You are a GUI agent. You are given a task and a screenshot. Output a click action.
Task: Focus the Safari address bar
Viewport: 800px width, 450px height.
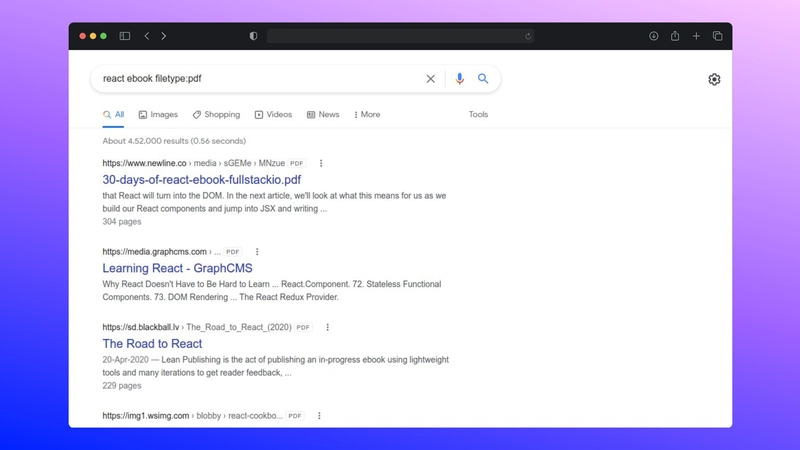401,36
